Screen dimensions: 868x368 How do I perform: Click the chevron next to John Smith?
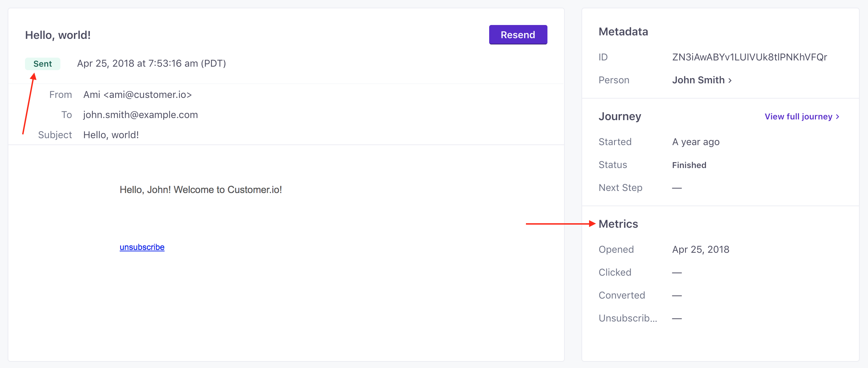coord(730,81)
